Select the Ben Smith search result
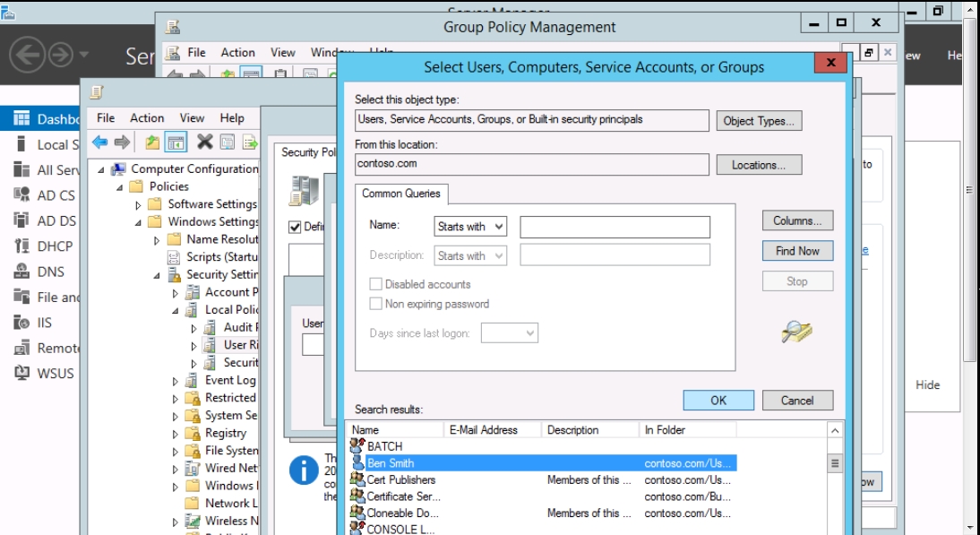980x535 pixels. (543, 463)
